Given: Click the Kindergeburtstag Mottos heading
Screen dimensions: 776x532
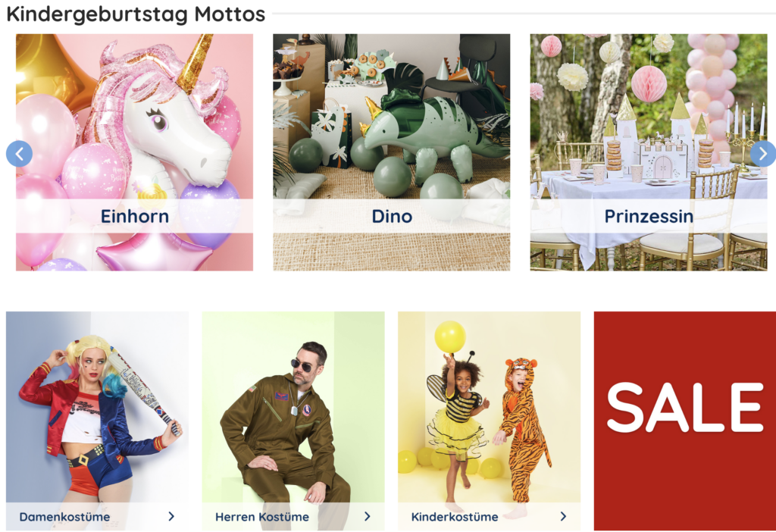Looking at the screenshot, I should point(136,14).
